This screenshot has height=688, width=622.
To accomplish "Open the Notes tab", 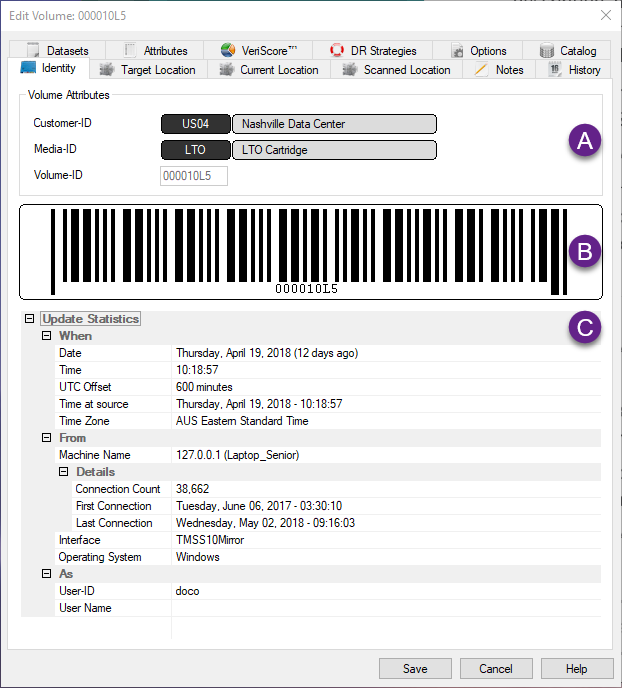I will 499,69.
